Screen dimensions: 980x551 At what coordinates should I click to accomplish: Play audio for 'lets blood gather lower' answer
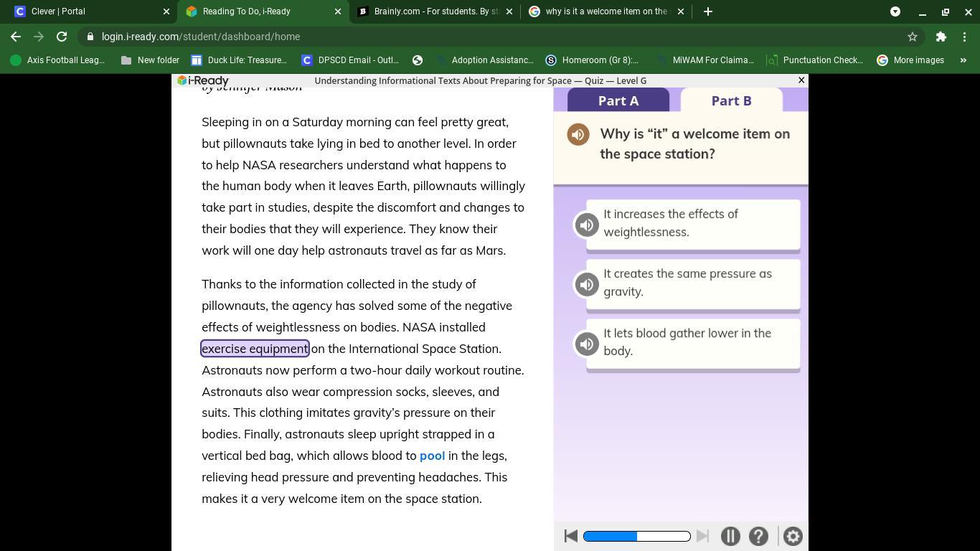pyautogui.click(x=587, y=344)
